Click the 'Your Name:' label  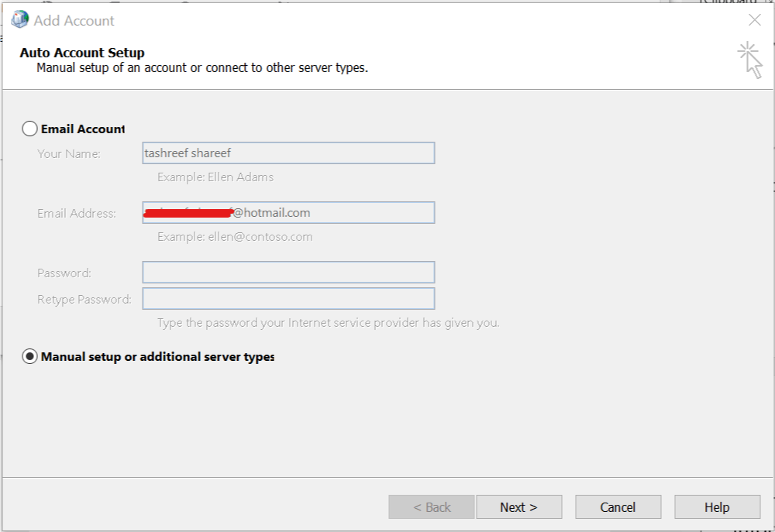[x=69, y=154]
